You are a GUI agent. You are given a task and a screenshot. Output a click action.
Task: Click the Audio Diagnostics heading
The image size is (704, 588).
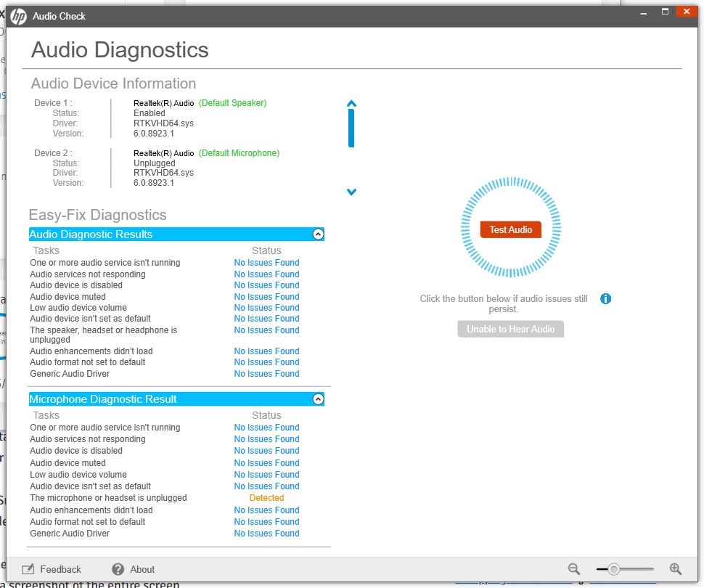coord(120,50)
